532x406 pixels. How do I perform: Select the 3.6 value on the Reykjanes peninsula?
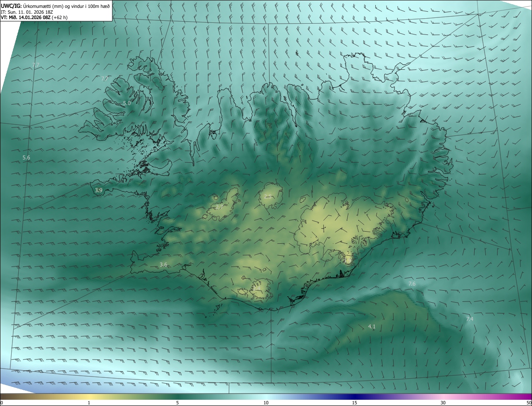click(163, 264)
